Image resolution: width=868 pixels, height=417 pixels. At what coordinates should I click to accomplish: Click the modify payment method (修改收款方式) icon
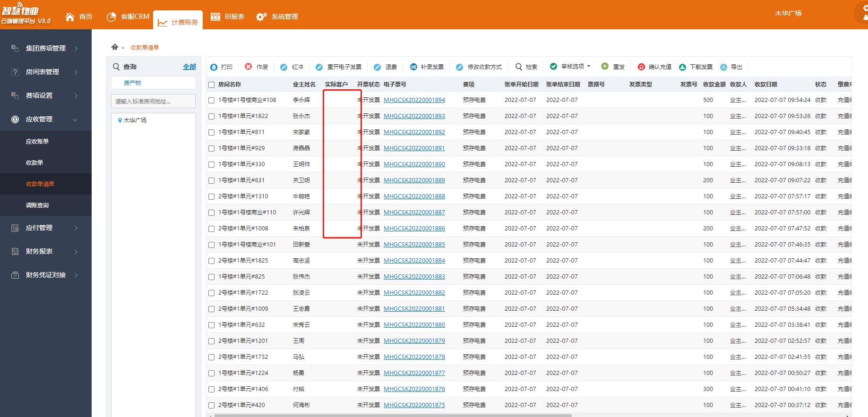[459, 67]
